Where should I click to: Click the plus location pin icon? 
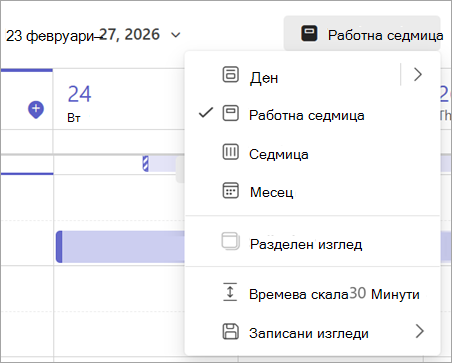[x=36, y=109]
